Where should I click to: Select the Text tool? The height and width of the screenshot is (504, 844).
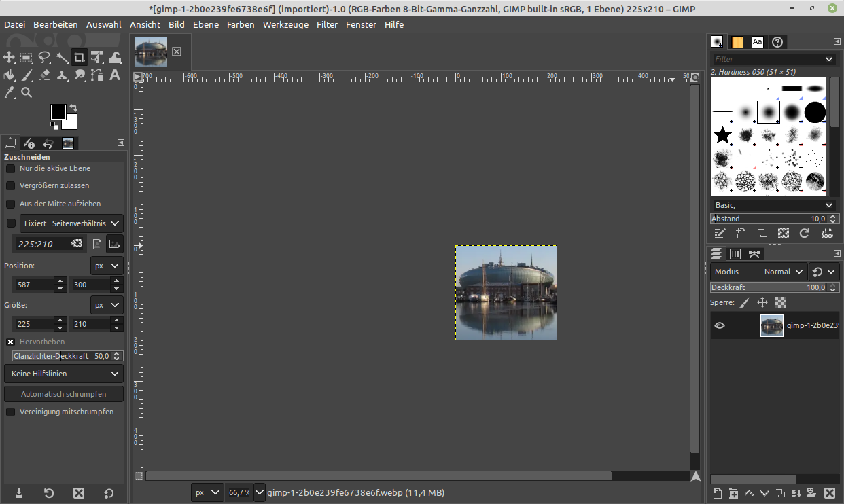pyautogui.click(x=115, y=75)
